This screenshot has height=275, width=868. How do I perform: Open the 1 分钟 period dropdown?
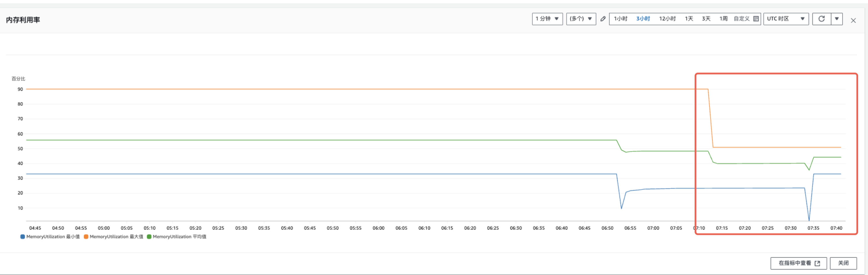pyautogui.click(x=547, y=19)
